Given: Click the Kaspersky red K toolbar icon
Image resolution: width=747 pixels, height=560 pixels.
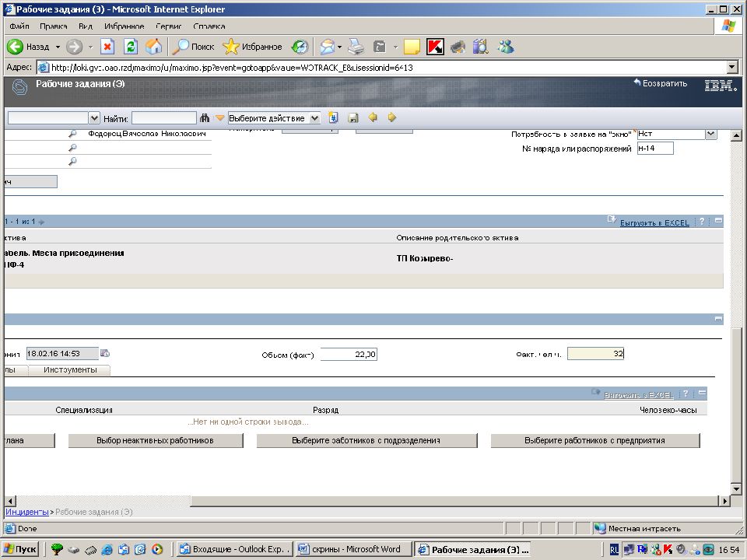Looking at the screenshot, I should click(435, 47).
